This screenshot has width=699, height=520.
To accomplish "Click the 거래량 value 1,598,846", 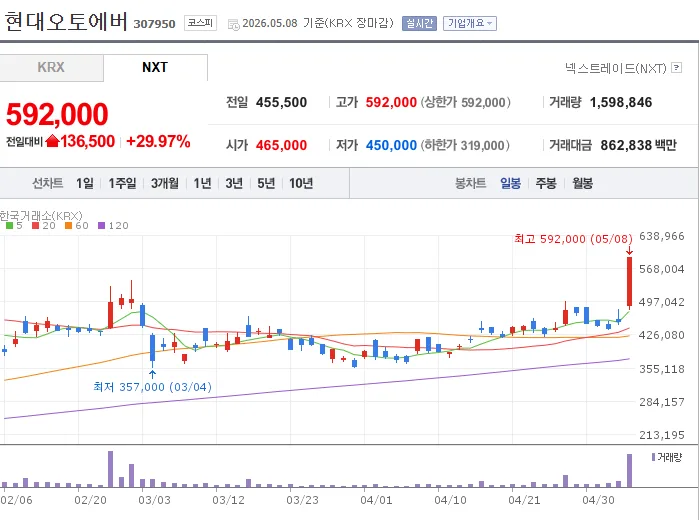I will [x=621, y=102].
